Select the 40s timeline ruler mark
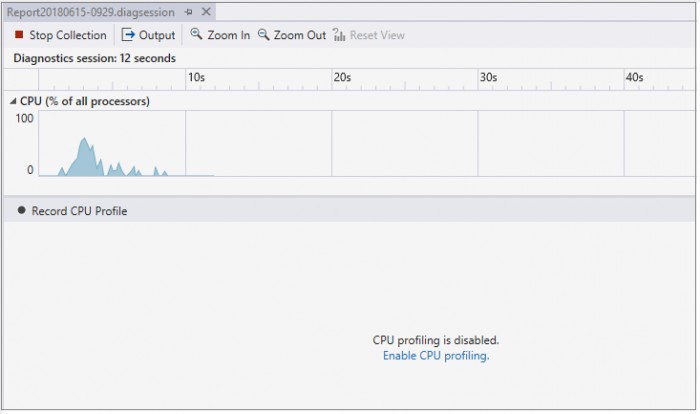This screenshot has height=414, width=700. (634, 77)
